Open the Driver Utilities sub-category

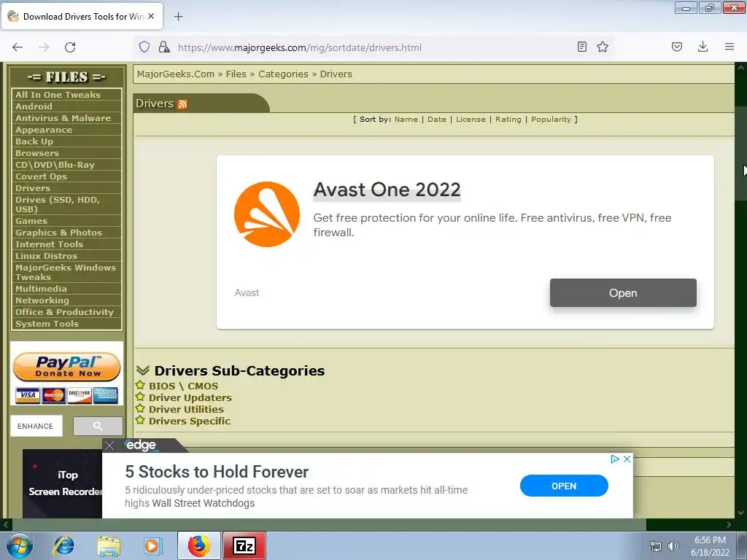pyautogui.click(x=186, y=409)
